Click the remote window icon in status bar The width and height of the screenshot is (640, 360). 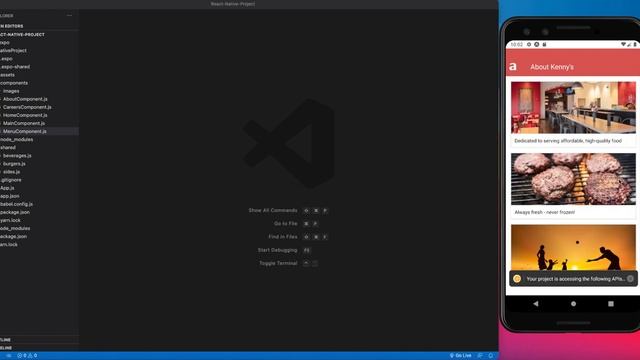click(9, 356)
